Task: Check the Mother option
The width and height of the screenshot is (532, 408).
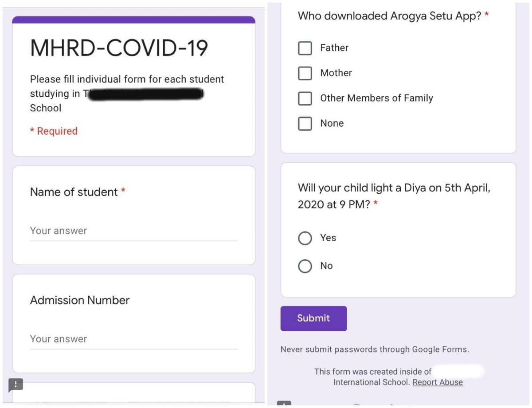Action: tap(305, 73)
